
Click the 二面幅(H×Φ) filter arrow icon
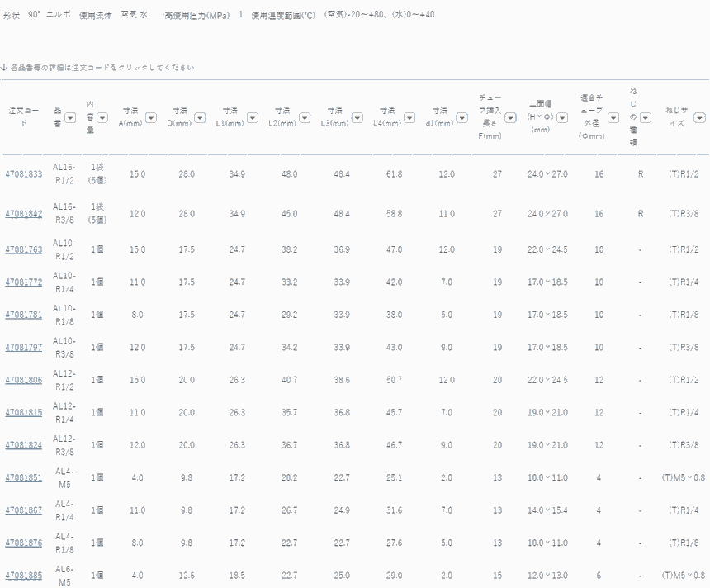pyautogui.click(x=562, y=117)
